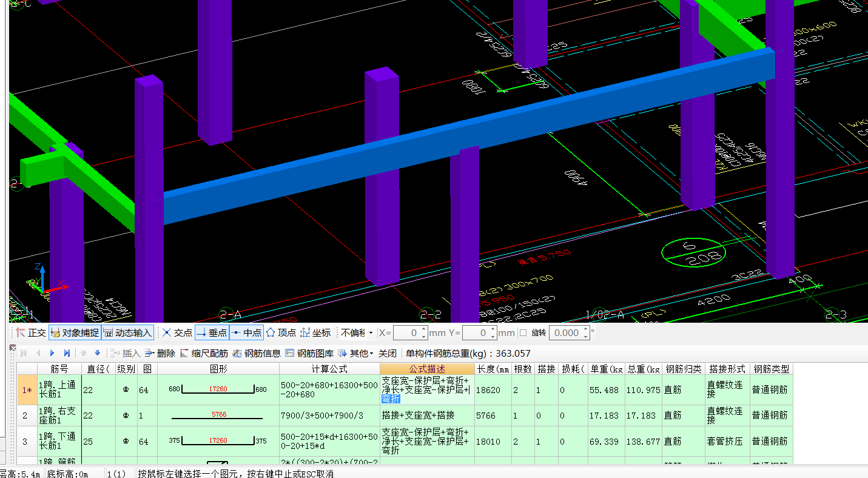The image size is (868, 478).
Task: Move rebar row up arrow
Action: point(84,353)
